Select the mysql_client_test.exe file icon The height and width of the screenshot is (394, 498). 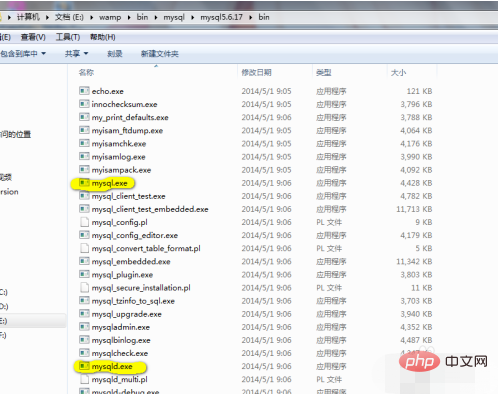coord(84,196)
